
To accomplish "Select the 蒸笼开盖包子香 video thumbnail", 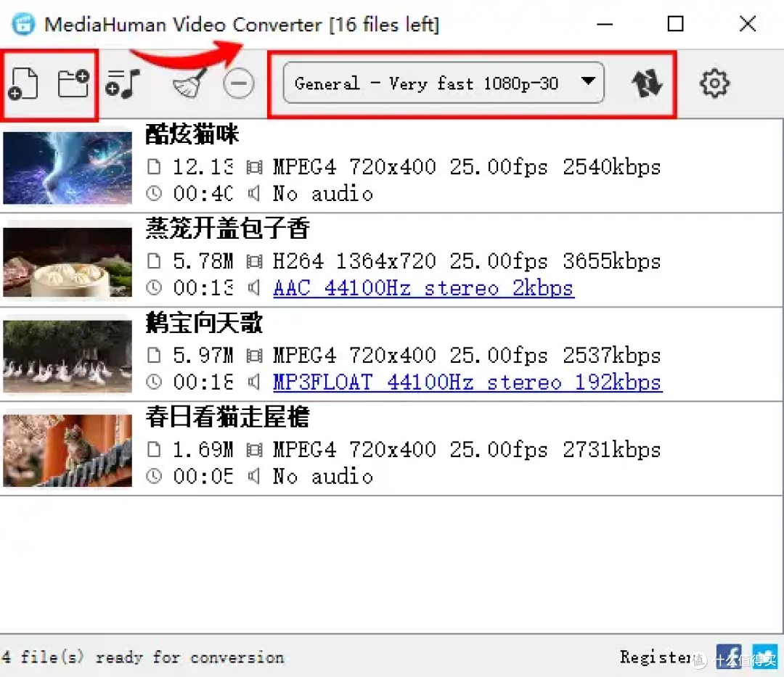I will click(68, 261).
